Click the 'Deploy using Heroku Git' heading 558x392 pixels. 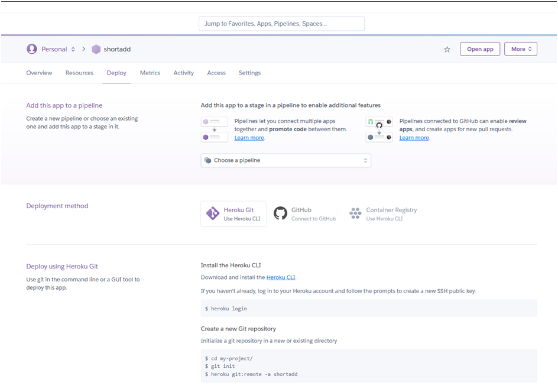62,266
